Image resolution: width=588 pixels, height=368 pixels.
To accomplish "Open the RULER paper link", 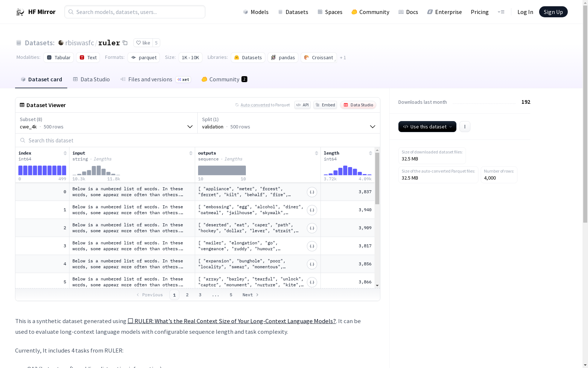I will tap(232, 321).
